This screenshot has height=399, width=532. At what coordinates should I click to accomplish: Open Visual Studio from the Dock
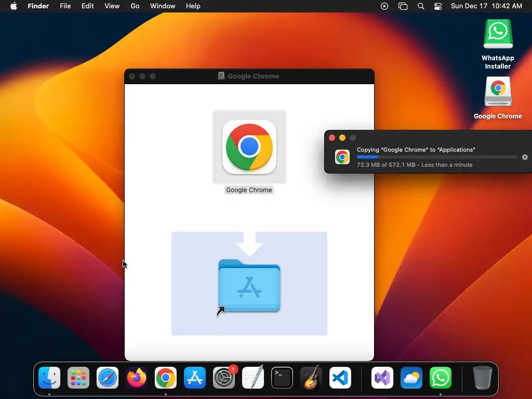[382, 378]
